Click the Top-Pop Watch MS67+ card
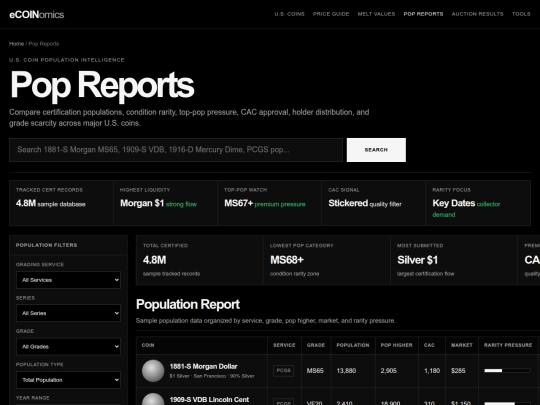Viewport: 540px width, 405px height. [269, 203]
